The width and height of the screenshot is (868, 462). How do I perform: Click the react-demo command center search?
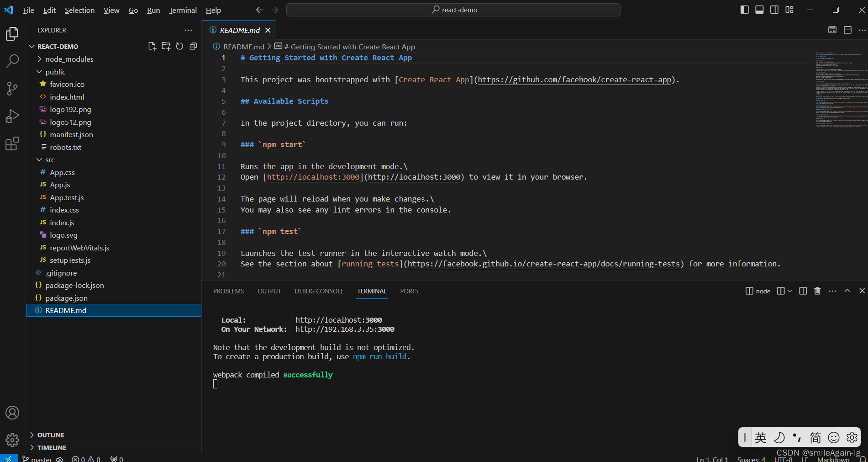coord(453,10)
